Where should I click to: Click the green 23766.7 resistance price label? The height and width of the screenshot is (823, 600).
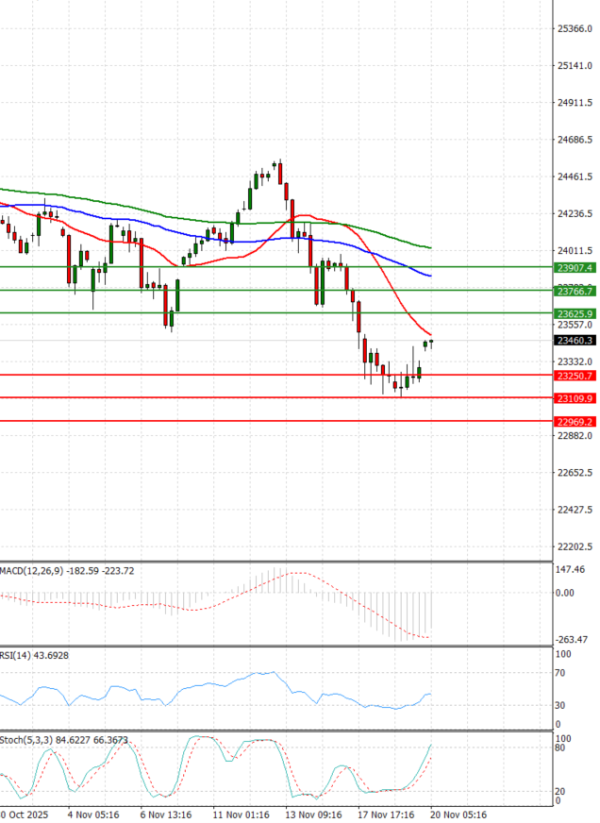[574, 291]
